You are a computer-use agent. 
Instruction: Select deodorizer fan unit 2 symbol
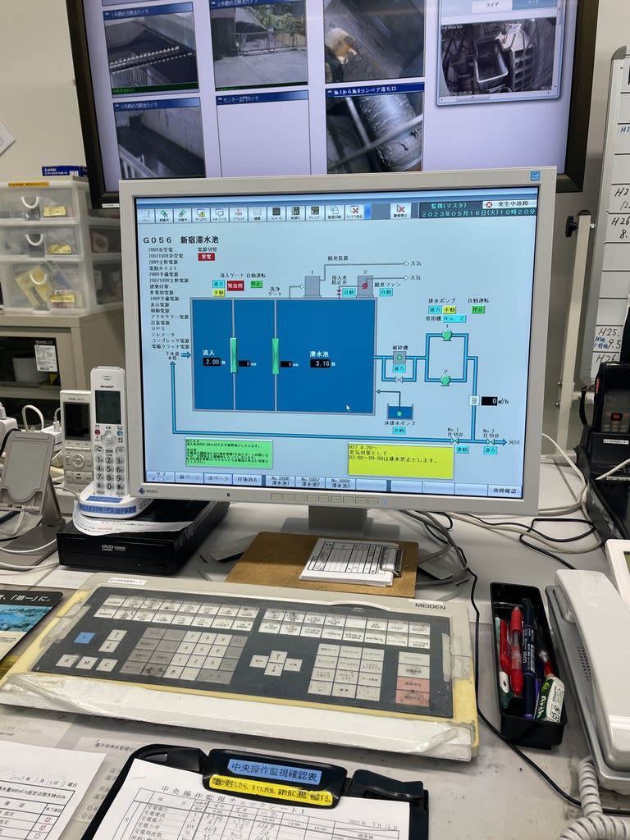pyautogui.click(x=365, y=286)
